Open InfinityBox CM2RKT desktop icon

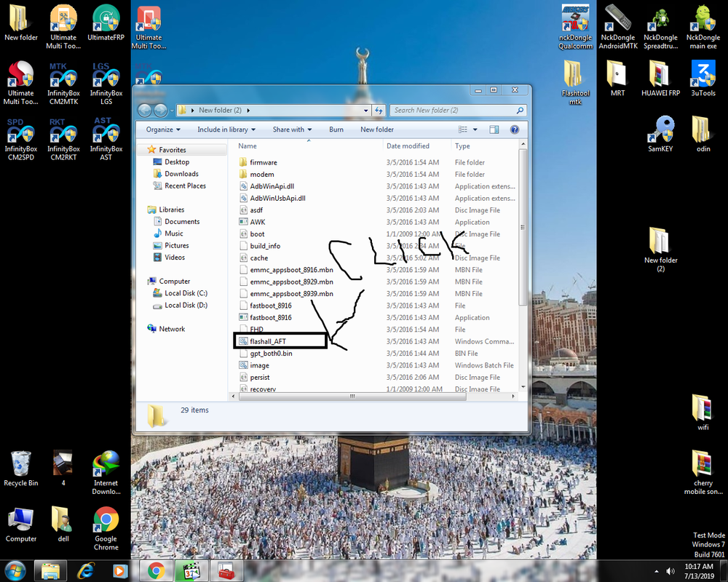coord(63,138)
